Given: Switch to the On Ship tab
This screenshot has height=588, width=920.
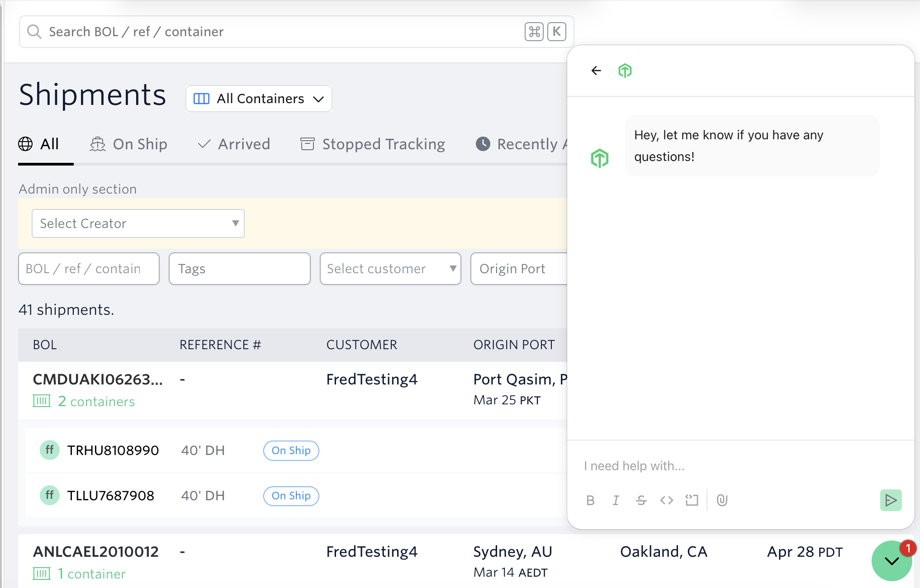Looking at the screenshot, I should coord(129,144).
